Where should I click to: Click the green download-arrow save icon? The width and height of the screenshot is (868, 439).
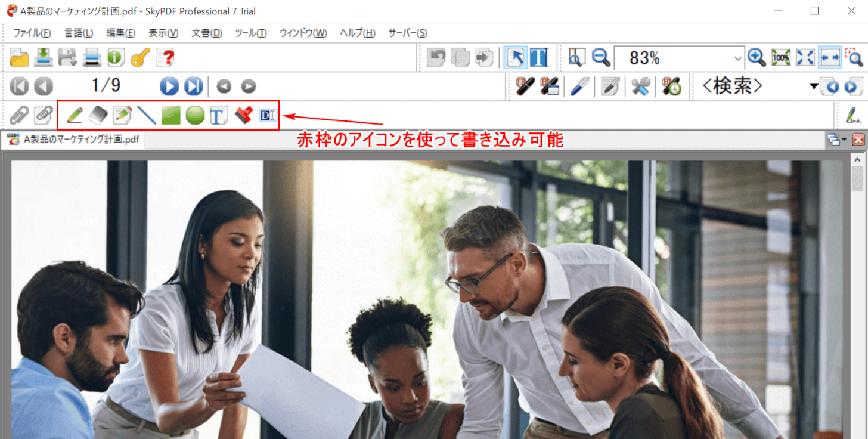pos(44,57)
